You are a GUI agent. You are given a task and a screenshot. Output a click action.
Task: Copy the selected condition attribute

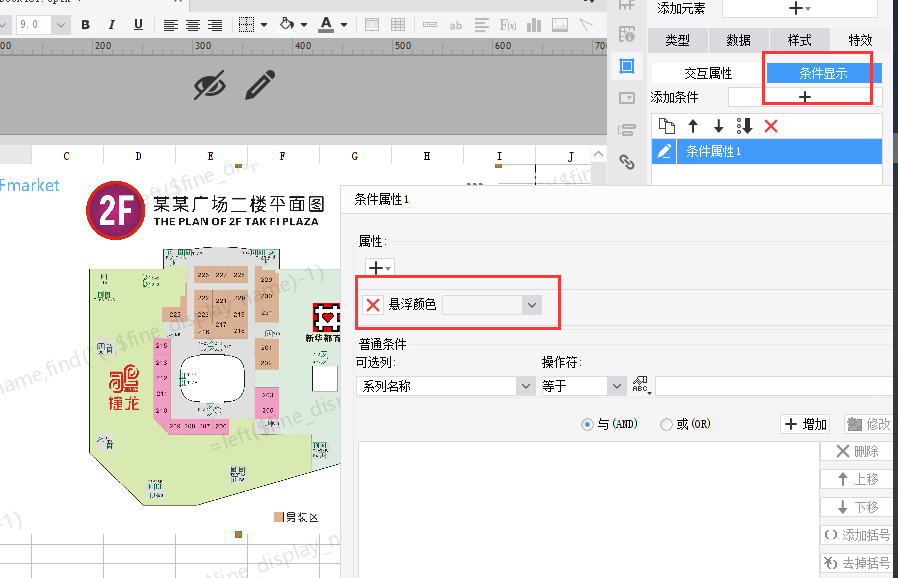point(667,126)
